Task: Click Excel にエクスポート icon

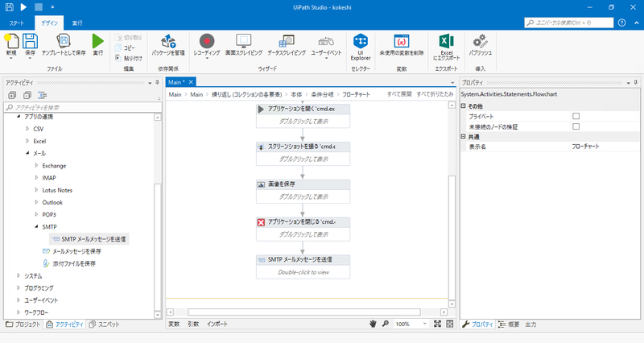Action: pyautogui.click(x=447, y=42)
